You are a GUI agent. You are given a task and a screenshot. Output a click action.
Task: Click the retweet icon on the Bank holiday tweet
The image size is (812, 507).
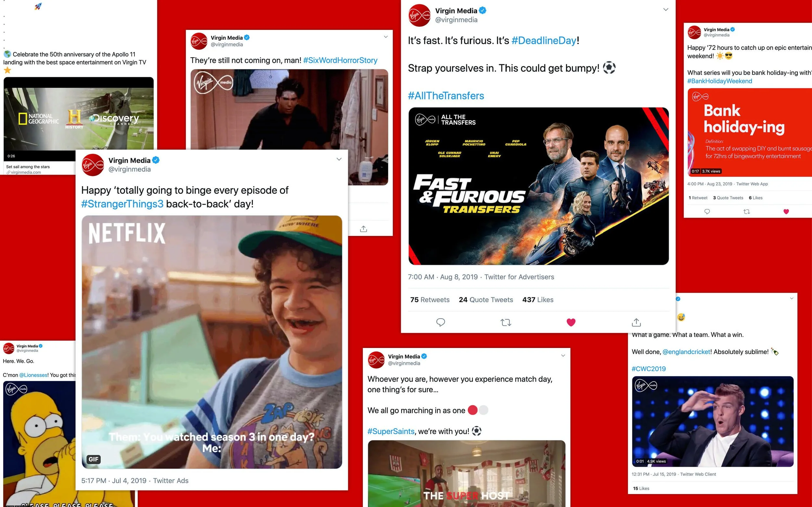747,212
